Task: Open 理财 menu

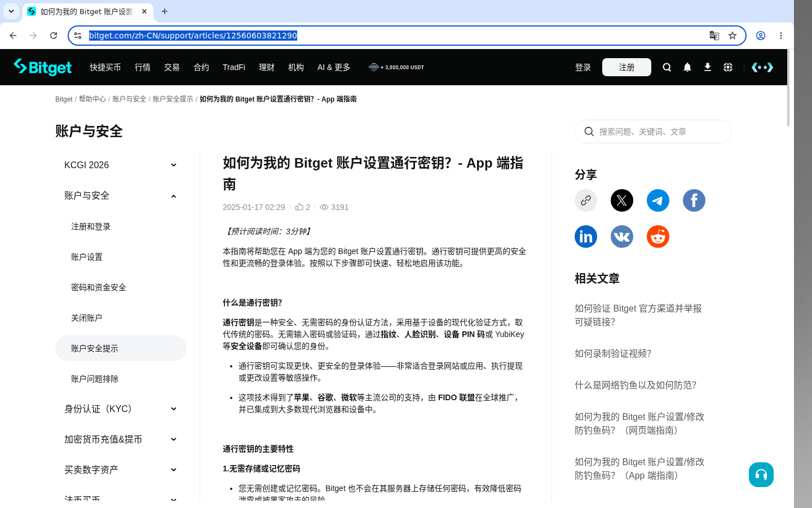Action: coord(267,67)
